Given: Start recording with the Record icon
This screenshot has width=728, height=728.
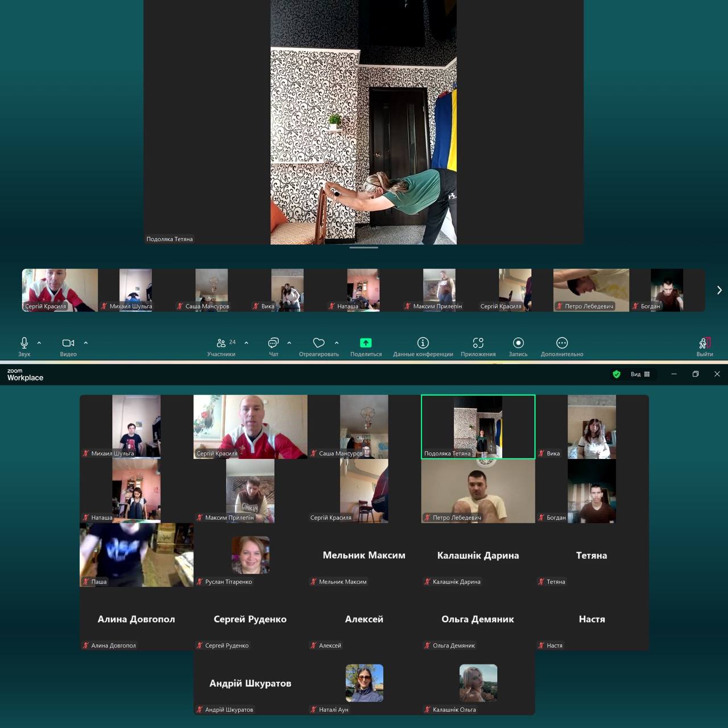Looking at the screenshot, I should coord(518,343).
